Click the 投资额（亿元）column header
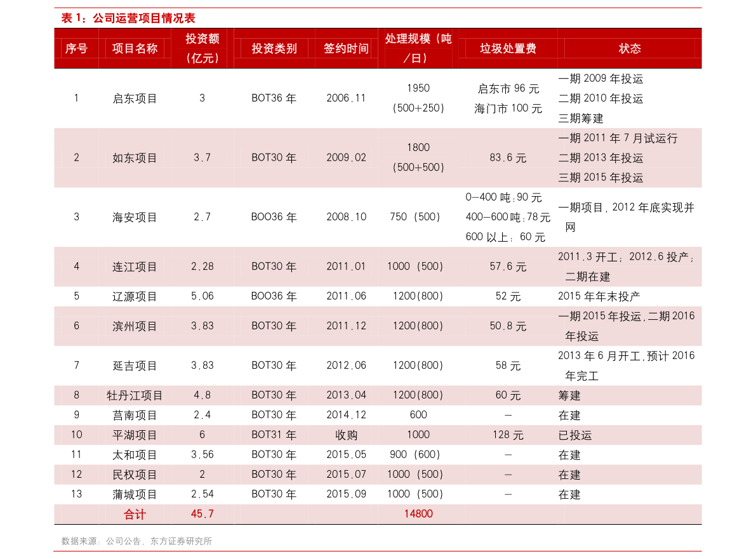Screen dimensions: 756x559 pyautogui.click(x=202, y=48)
